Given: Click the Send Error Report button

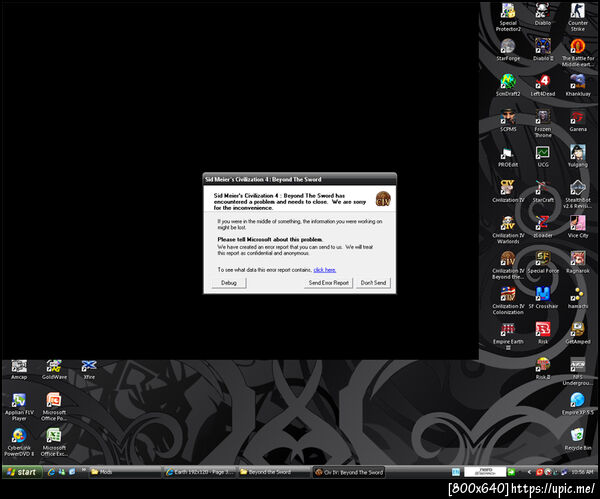Looking at the screenshot, I should pos(329,283).
